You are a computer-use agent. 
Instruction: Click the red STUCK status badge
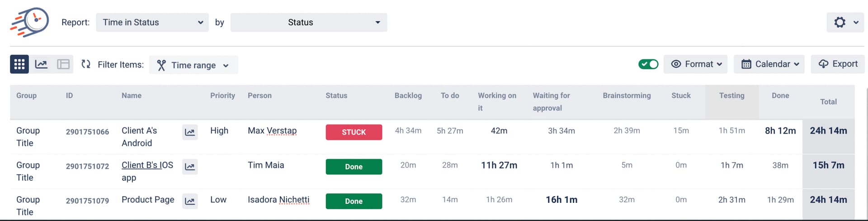pyautogui.click(x=354, y=132)
